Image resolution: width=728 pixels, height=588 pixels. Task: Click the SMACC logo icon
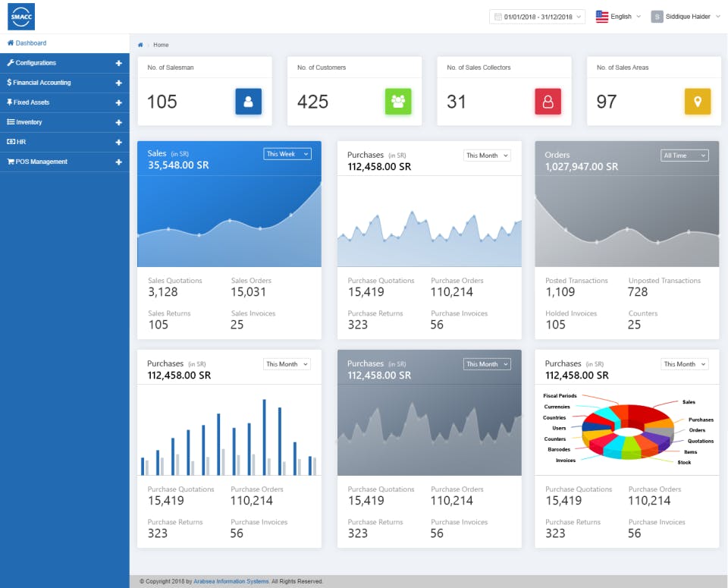point(21,17)
